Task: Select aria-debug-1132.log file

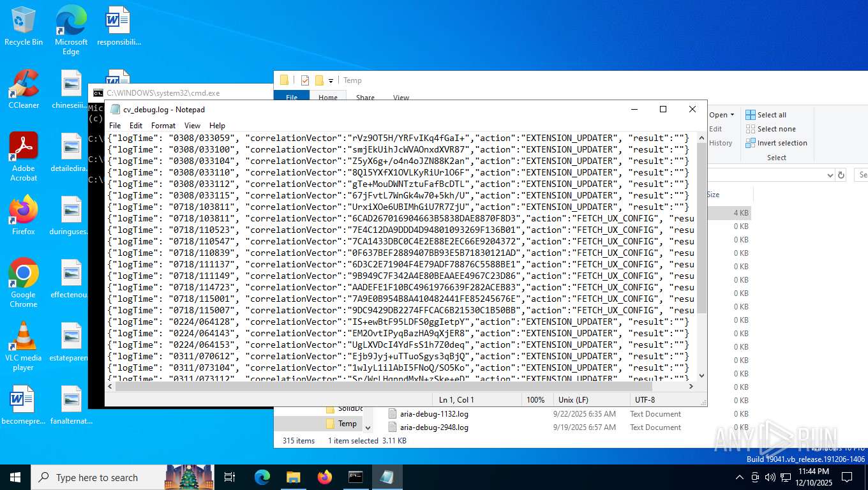Action: [x=434, y=414]
